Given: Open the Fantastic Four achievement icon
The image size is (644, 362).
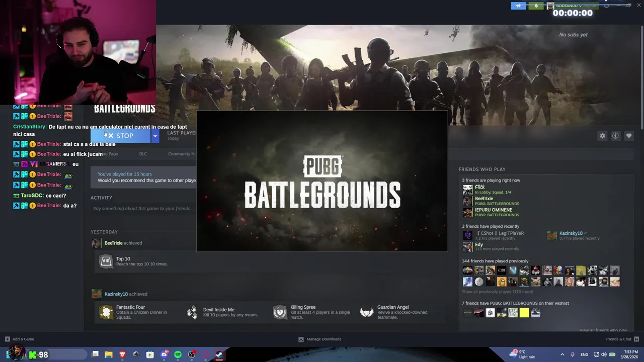Looking at the screenshot, I should [x=106, y=312].
